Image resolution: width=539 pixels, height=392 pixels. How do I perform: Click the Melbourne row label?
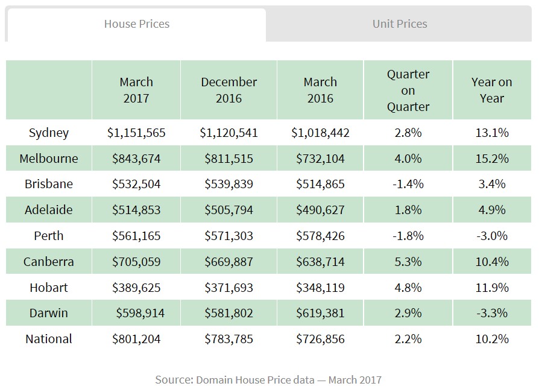pos(49,159)
